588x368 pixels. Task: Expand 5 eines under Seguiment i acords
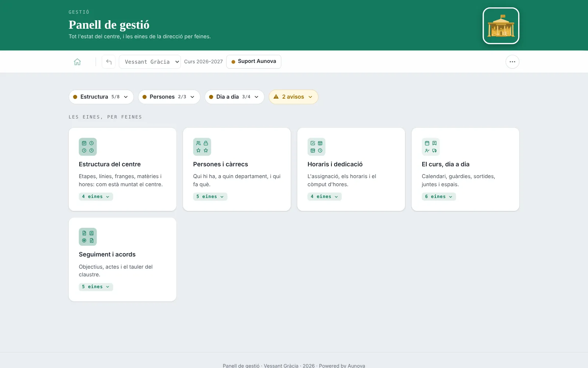tap(96, 287)
